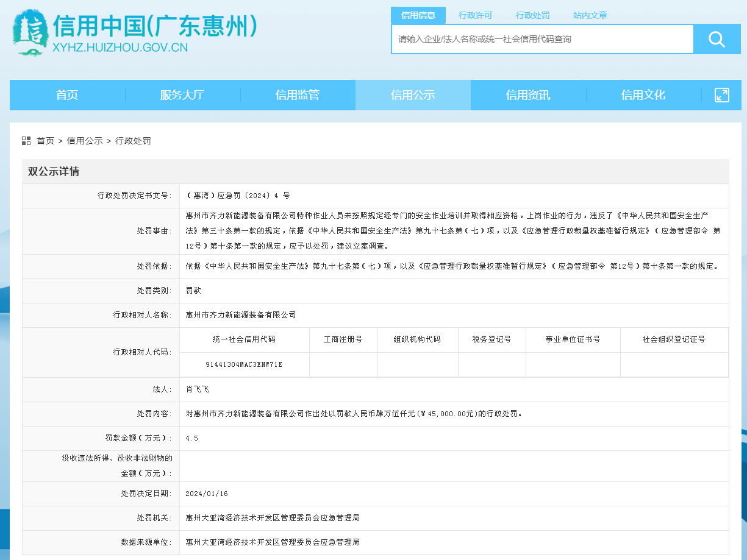This screenshot has height=560, width=747.
Task: Click the expand fullscreen icon in the nav bar
Action: pyautogui.click(x=722, y=95)
